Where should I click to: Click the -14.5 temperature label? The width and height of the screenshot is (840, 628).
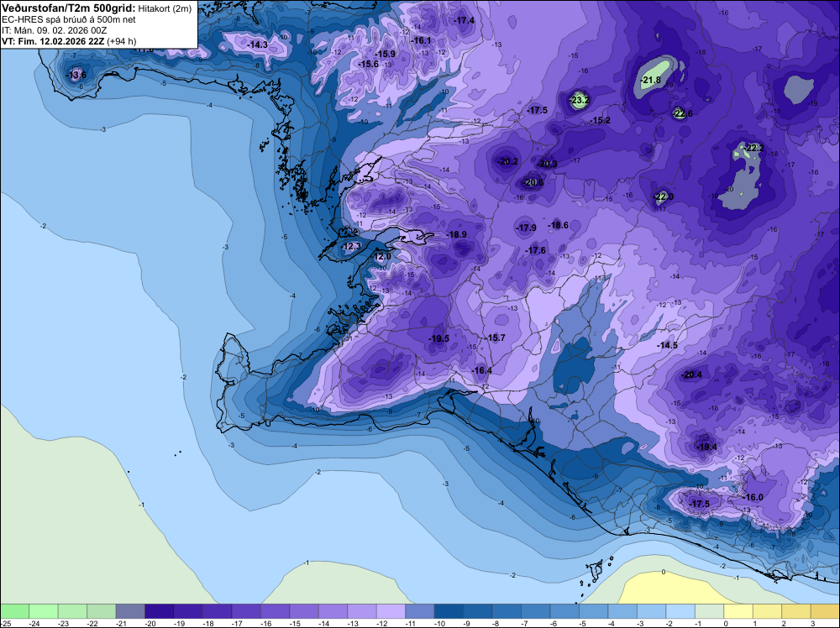pos(668,346)
